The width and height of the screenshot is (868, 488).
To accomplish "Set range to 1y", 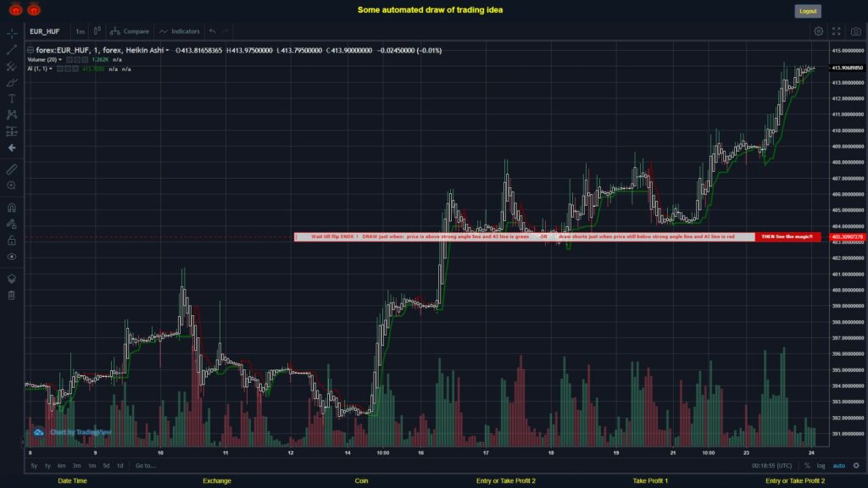I will [47, 466].
